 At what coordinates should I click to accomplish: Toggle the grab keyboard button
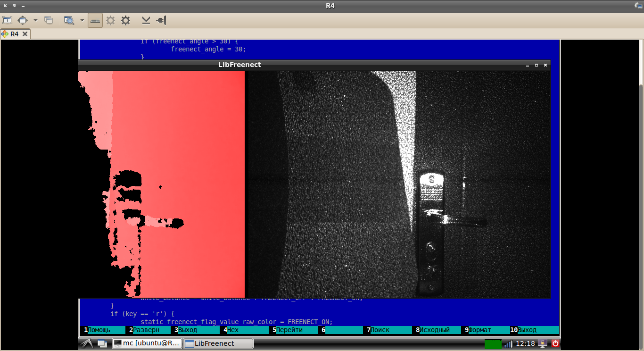95,20
